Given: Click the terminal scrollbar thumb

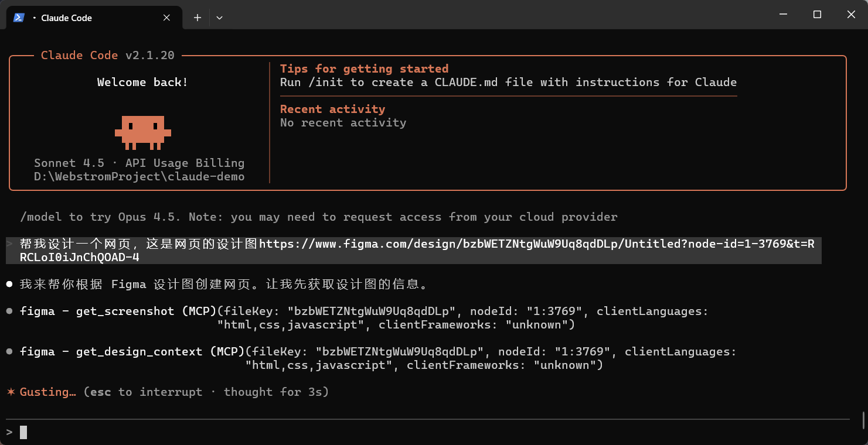Looking at the screenshot, I should tap(863, 420).
